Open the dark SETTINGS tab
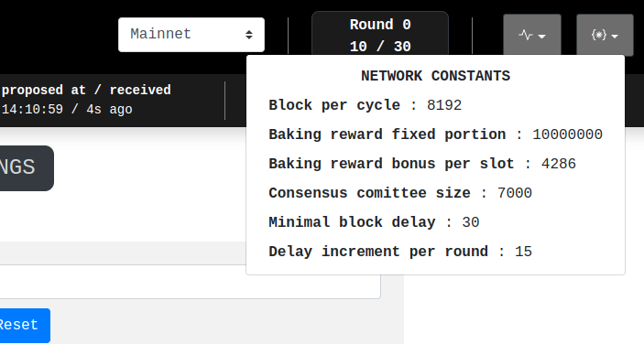The height and width of the screenshot is (344, 644). click(25, 167)
